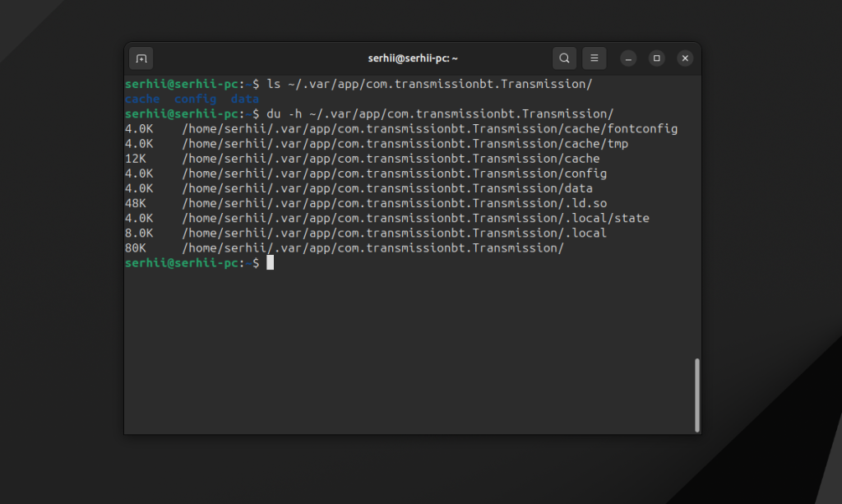842x504 pixels.
Task: Click the 'du -h' command line
Action: pyautogui.click(x=369, y=113)
